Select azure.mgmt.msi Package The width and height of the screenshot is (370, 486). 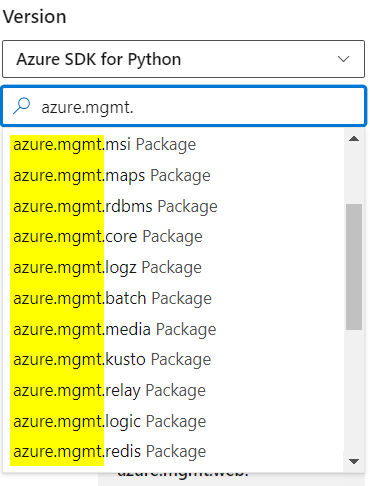point(173,145)
